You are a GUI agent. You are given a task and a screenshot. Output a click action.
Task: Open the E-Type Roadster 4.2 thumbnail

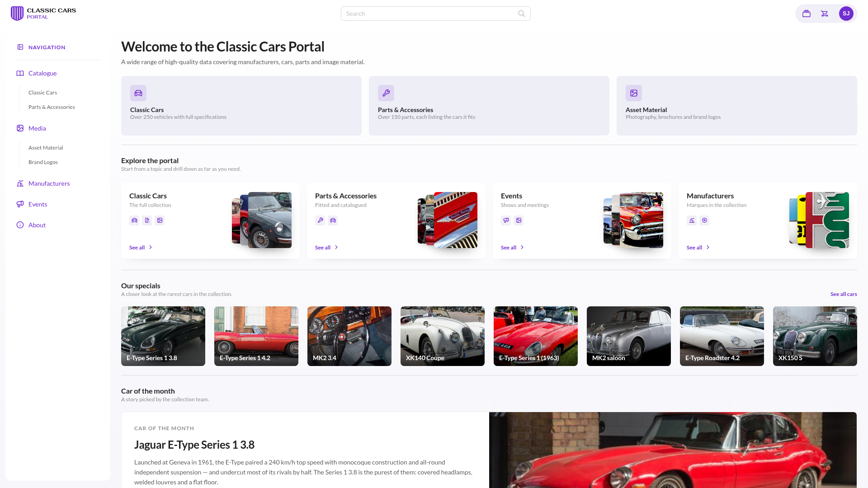click(x=722, y=336)
